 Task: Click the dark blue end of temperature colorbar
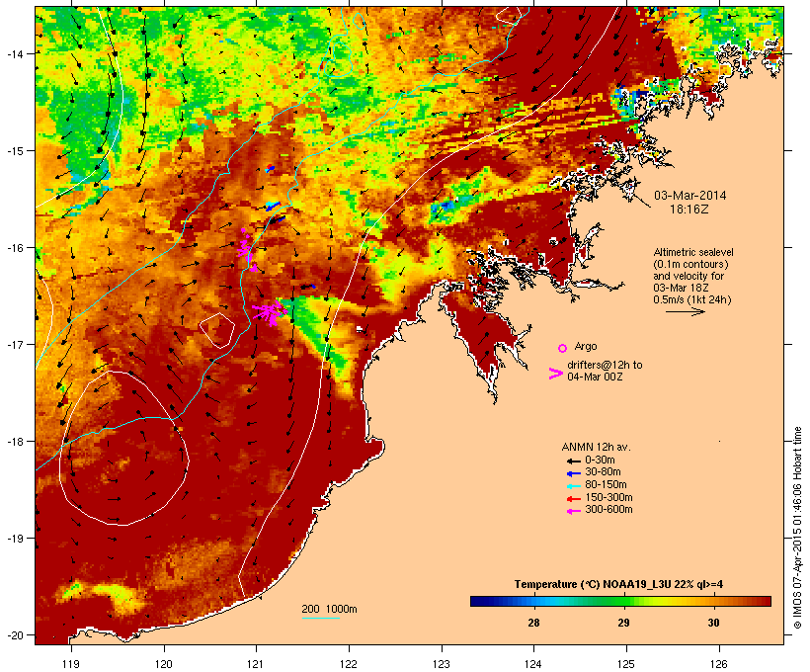coord(476,601)
